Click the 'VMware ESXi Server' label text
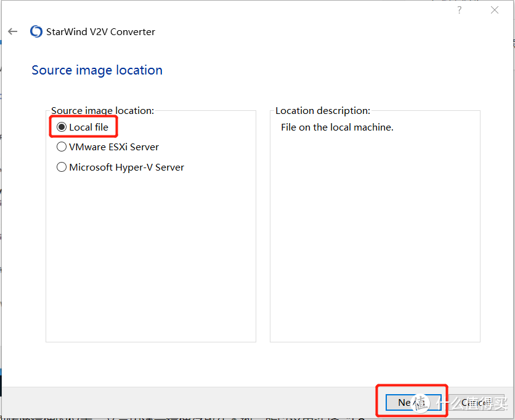Viewport: 515px width, 420px height. [114, 147]
